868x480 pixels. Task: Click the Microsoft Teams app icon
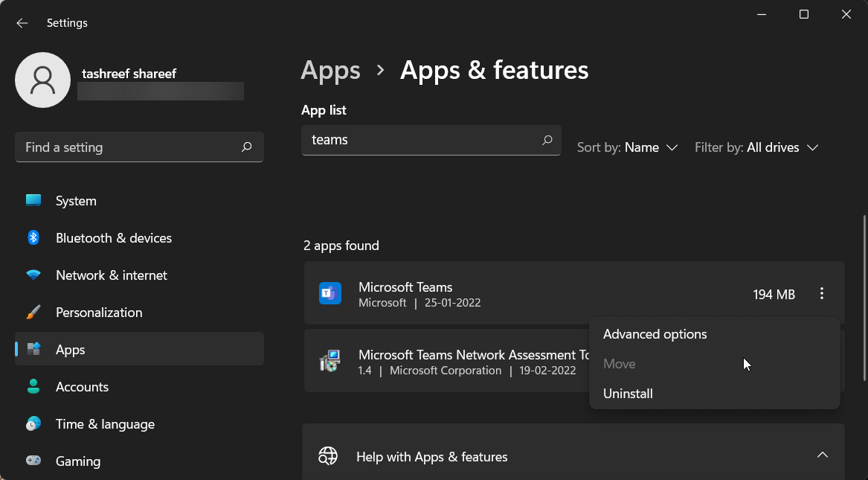(329, 293)
